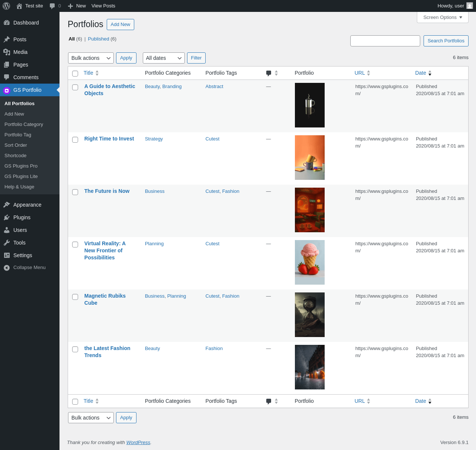Click the Pages icon in sidebar

(x=7, y=65)
